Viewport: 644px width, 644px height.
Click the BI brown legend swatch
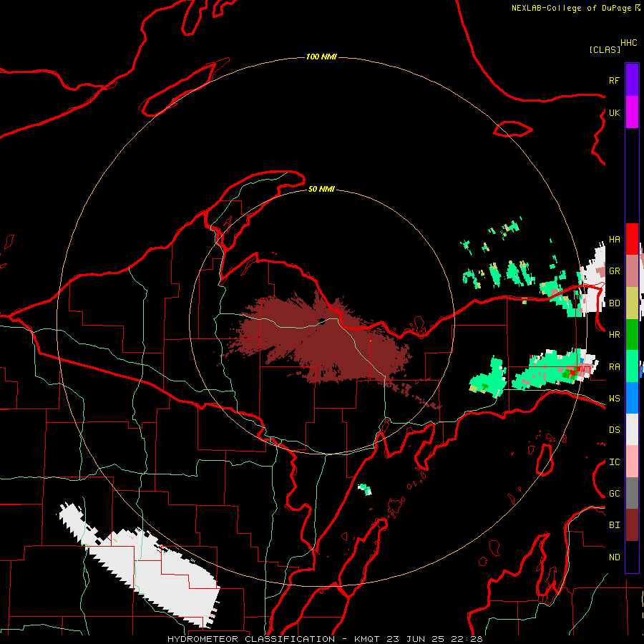[x=632, y=525]
